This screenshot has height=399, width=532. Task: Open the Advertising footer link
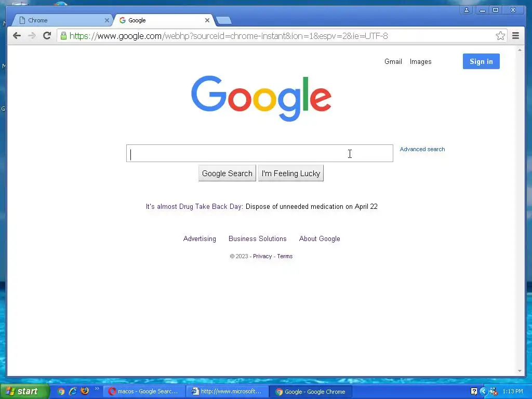[199, 238]
